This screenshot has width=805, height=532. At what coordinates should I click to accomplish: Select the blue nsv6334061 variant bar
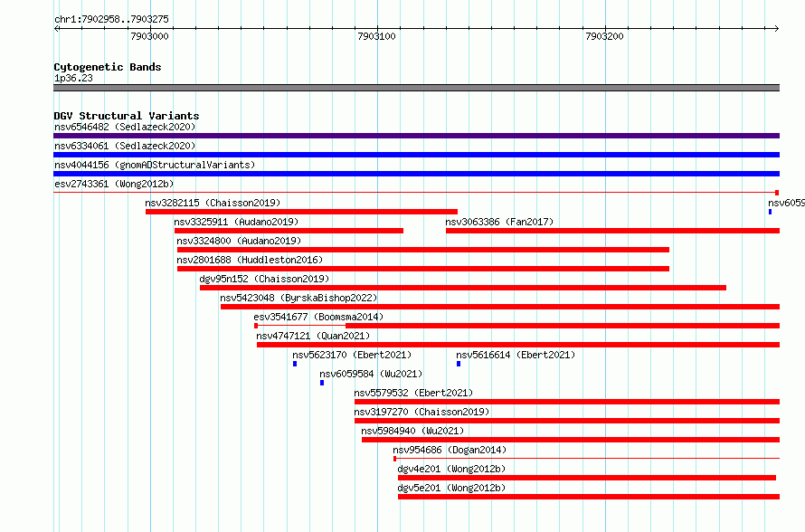click(x=416, y=155)
